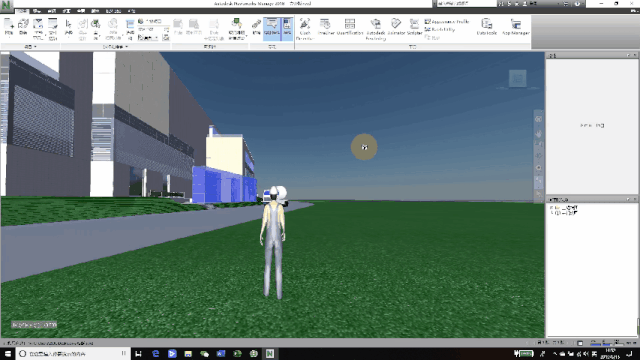
Task: Select the Pan tool on navigation bar
Action: pos(538,133)
